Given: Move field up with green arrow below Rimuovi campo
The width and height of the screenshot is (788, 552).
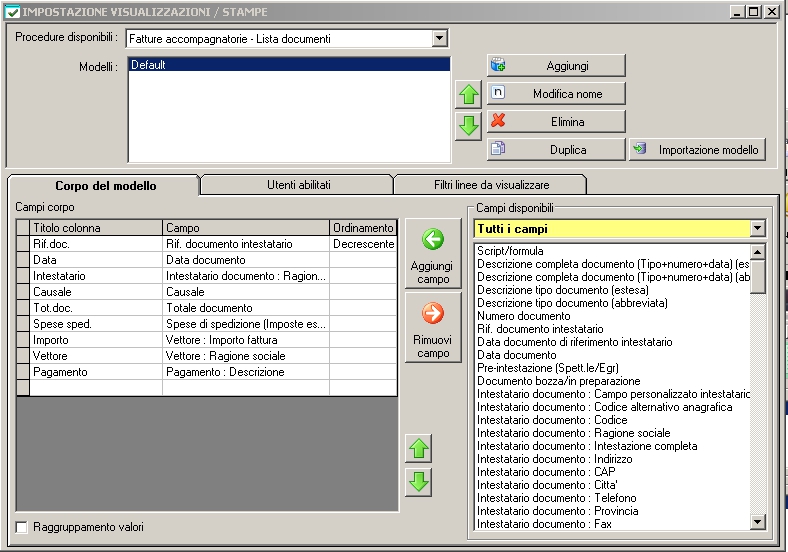Looking at the screenshot, I should click(419, 449).
